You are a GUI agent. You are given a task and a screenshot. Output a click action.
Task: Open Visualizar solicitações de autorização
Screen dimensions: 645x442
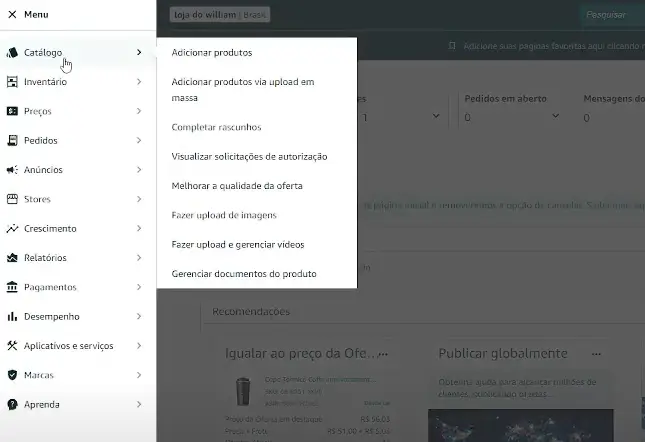tap(249, 157)
